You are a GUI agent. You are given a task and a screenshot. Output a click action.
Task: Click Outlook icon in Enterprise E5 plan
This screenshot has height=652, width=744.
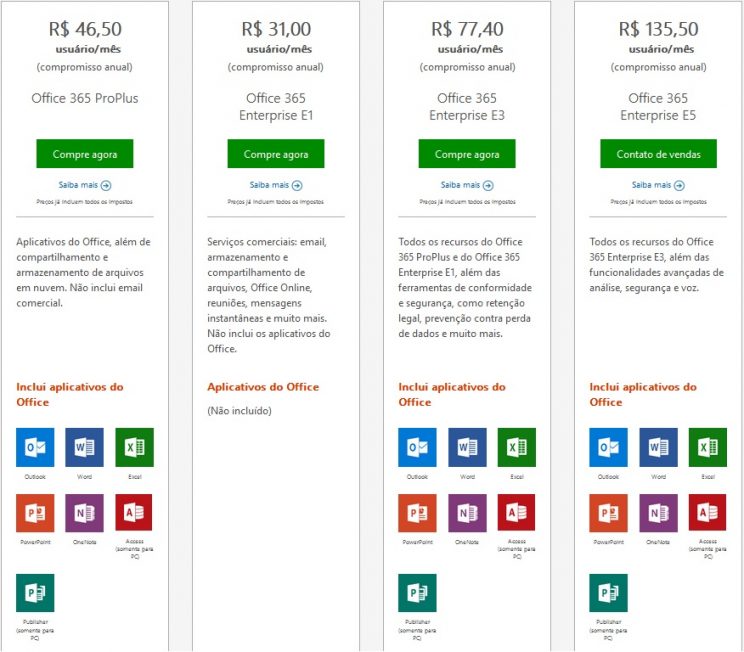(608, 447)
